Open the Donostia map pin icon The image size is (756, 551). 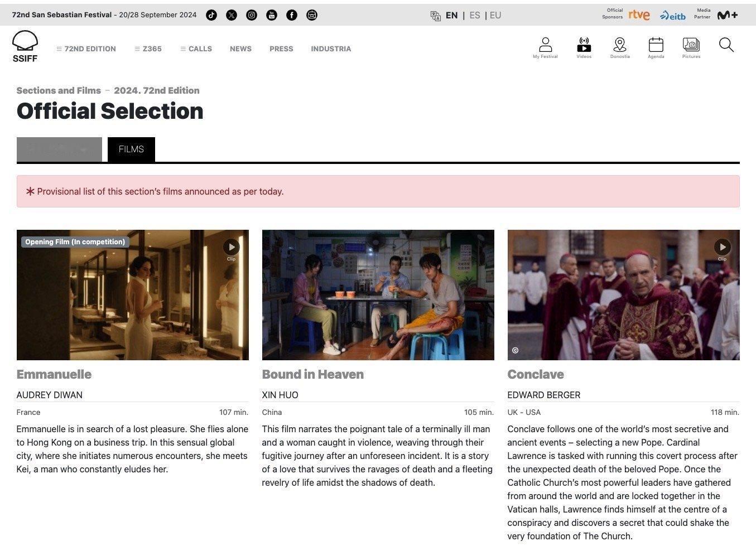(x=620, y=48)
